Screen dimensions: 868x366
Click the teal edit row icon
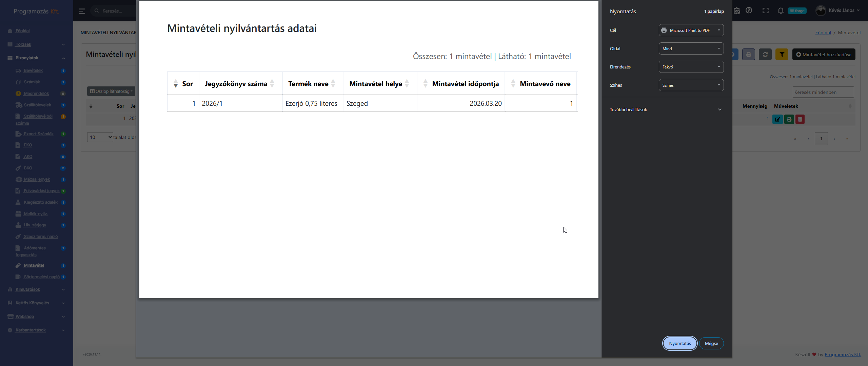(x=777, y=119)
